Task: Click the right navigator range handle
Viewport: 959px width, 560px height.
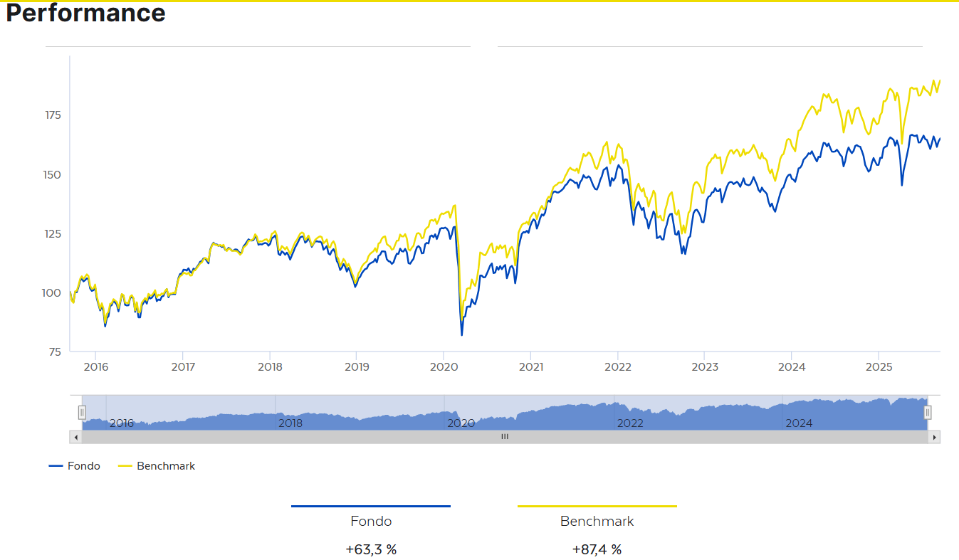Action: coord(928,412)
